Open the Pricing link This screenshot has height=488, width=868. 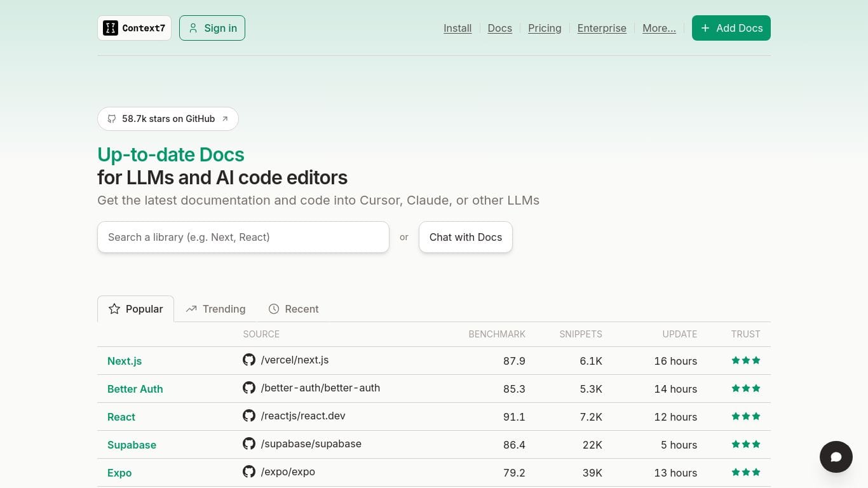tap(545, 28)
